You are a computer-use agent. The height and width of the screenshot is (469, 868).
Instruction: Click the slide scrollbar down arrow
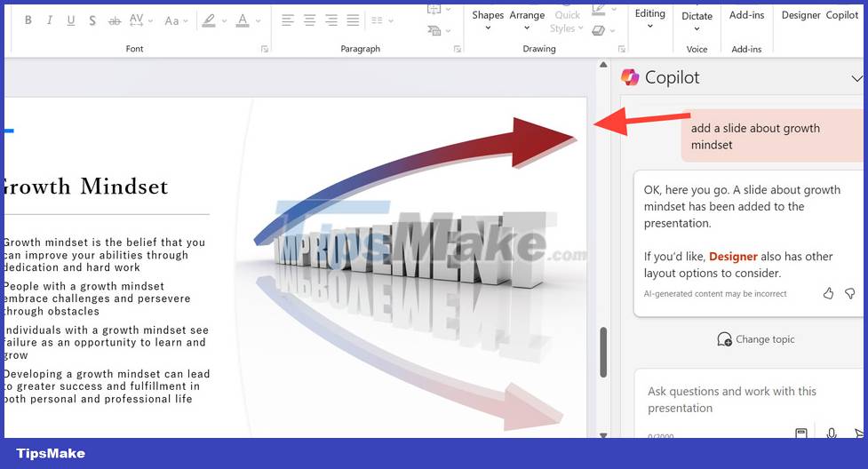tap(603, 435)
